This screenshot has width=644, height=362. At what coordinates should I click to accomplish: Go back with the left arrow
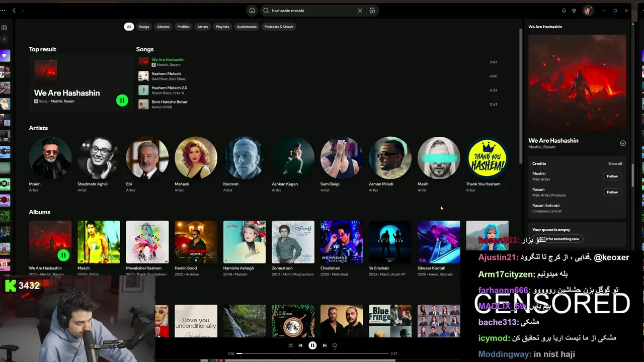(14, 11)
